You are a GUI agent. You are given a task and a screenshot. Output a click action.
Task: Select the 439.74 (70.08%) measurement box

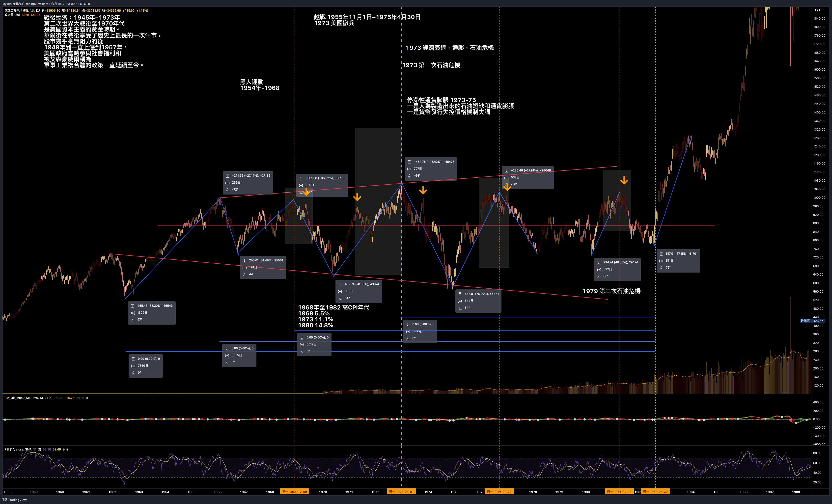[x=359, y=291]
